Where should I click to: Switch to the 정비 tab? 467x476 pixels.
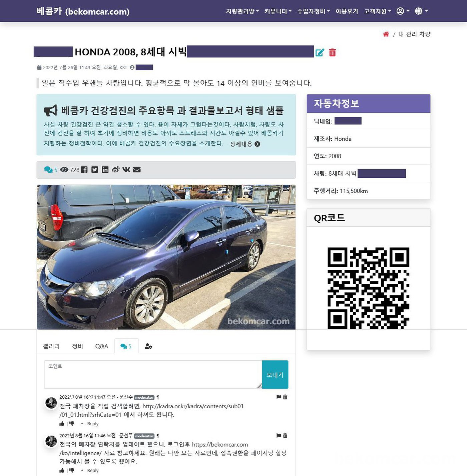click(77, 346)
